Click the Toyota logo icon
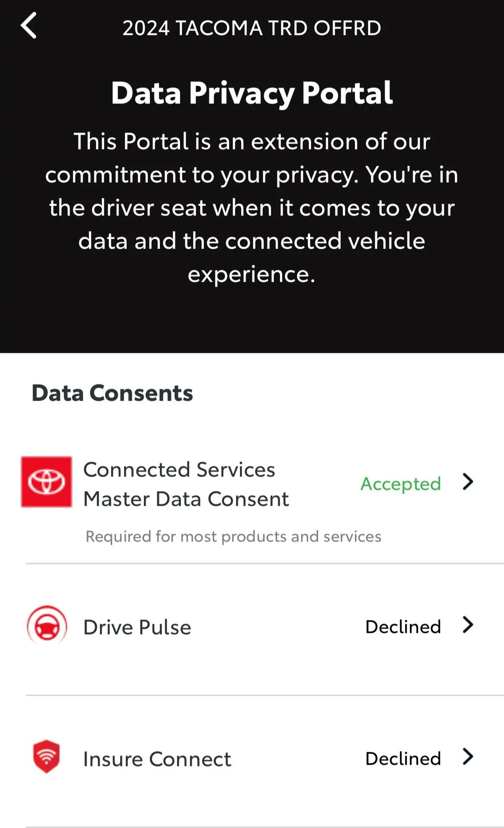 pyautogui.click(x=47, y=482)
